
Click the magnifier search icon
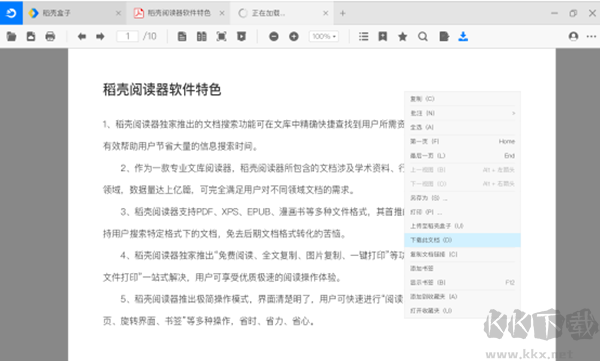point(423,36)
